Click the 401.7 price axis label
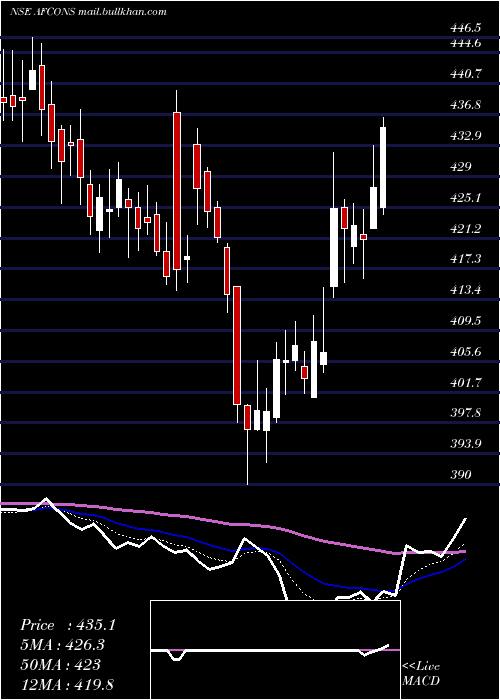 466,383
